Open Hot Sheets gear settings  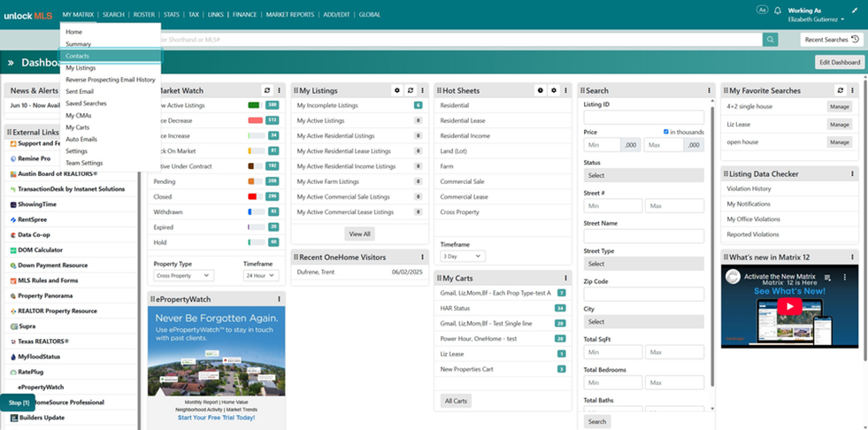[x=554, y=90]
